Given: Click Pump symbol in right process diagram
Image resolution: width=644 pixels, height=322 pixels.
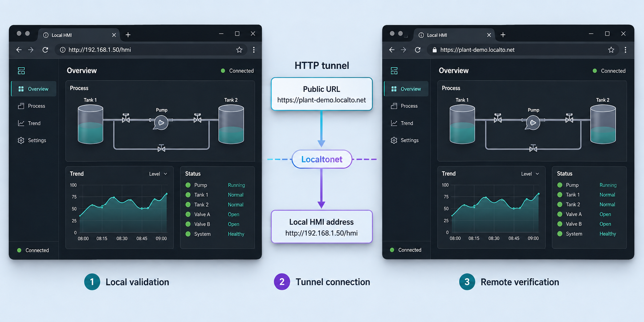Looking at the screenshot, I should point(533,123).
